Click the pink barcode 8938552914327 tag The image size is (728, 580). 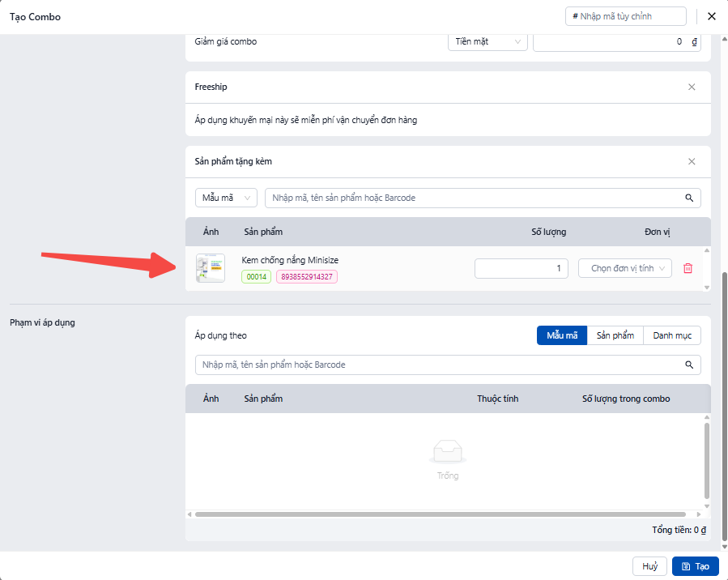click(x=307, y=277)
